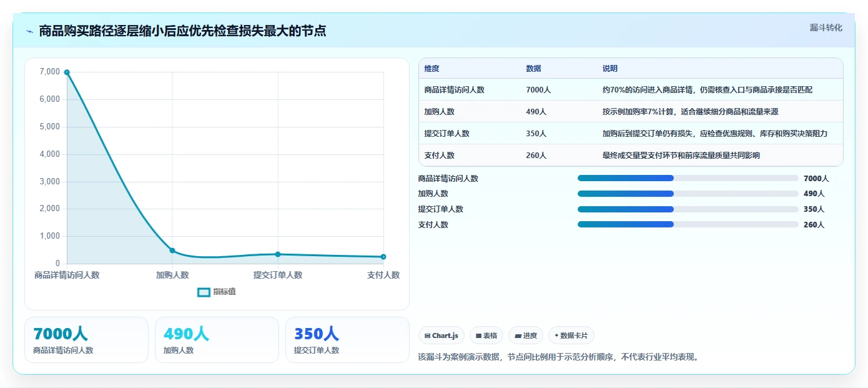Click the y-axis label 1,000

49,236
